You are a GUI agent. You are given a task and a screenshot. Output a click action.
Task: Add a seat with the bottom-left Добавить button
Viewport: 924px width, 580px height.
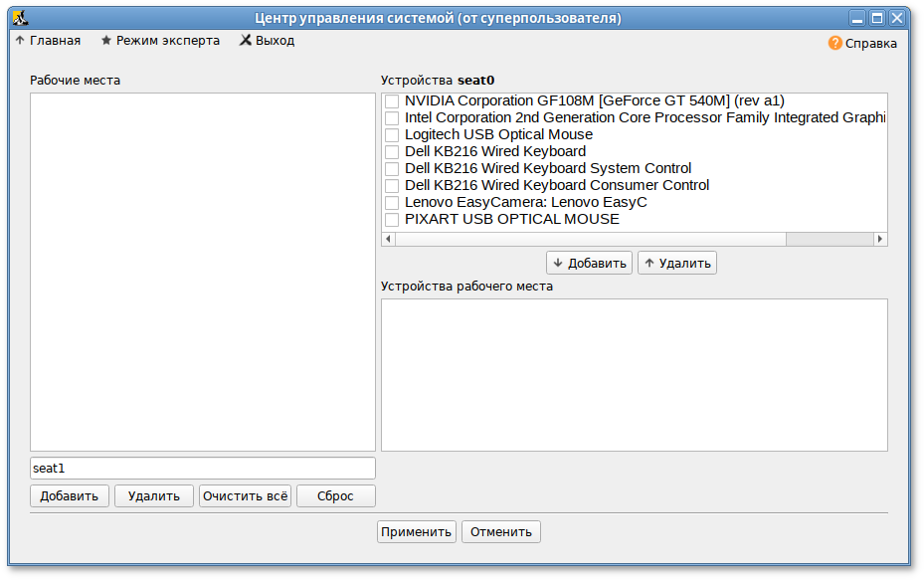69,496
